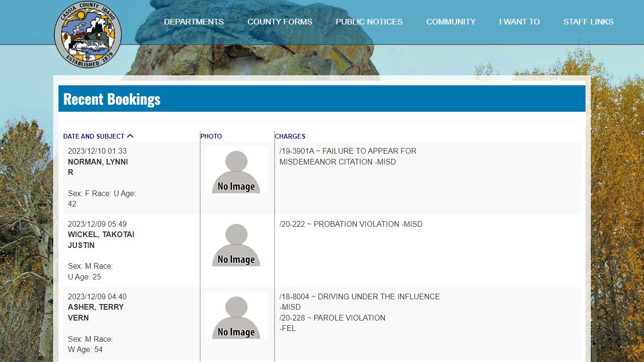Select the name WICKEL, TAKOTAI JUSTIN

pos(101,240)
